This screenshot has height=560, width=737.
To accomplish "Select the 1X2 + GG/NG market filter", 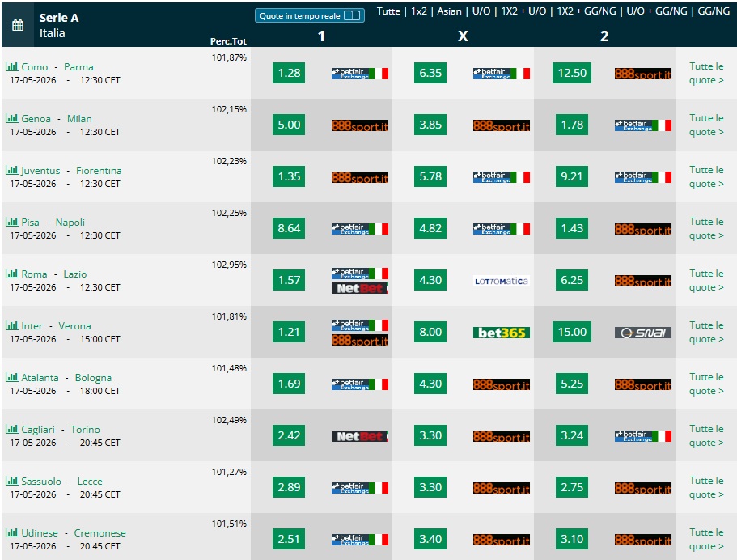I will [587, 11].
